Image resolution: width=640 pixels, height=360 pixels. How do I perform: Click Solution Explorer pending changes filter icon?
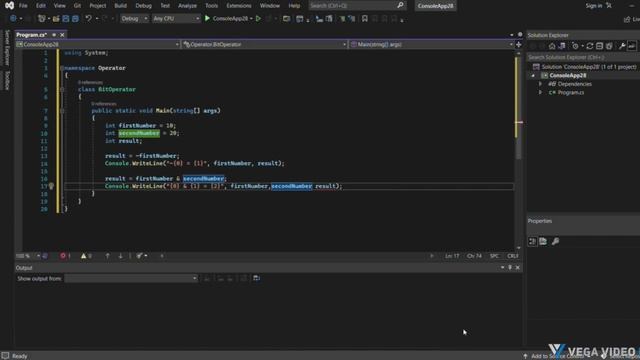point(575,46)
